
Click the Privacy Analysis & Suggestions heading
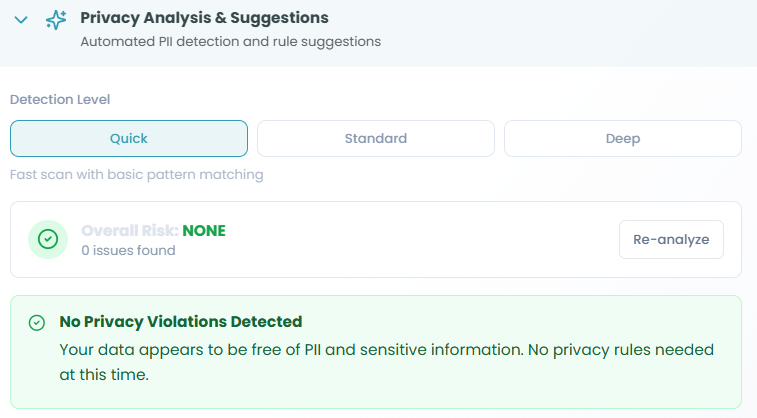(x=204, y=18)
